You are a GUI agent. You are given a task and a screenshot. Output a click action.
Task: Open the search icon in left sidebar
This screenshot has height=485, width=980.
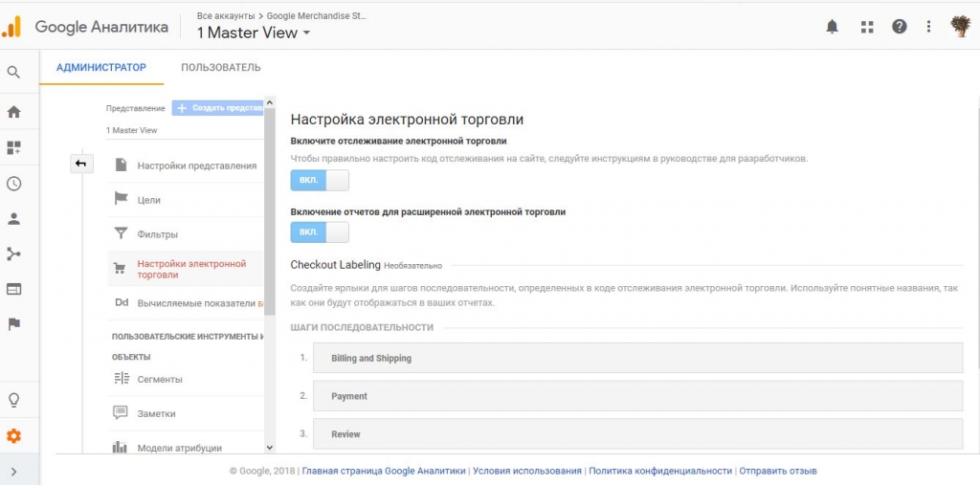[x=13, y=72]
